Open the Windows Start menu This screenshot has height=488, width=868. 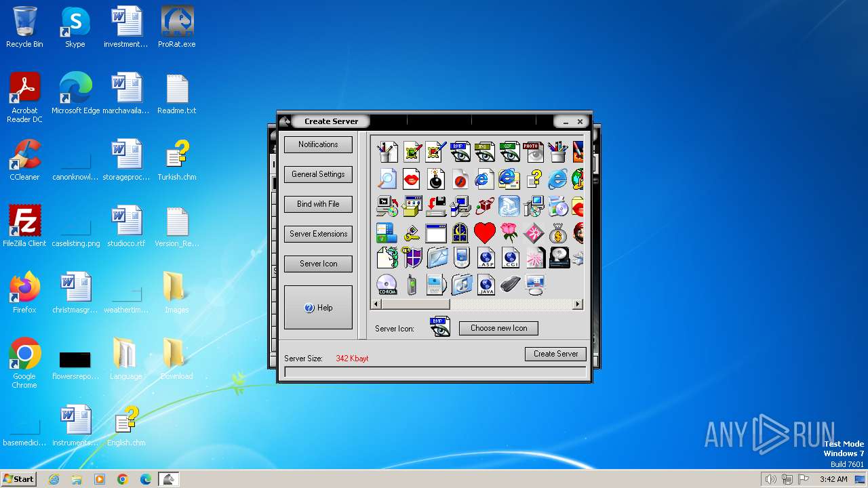[x=18, y=479]
